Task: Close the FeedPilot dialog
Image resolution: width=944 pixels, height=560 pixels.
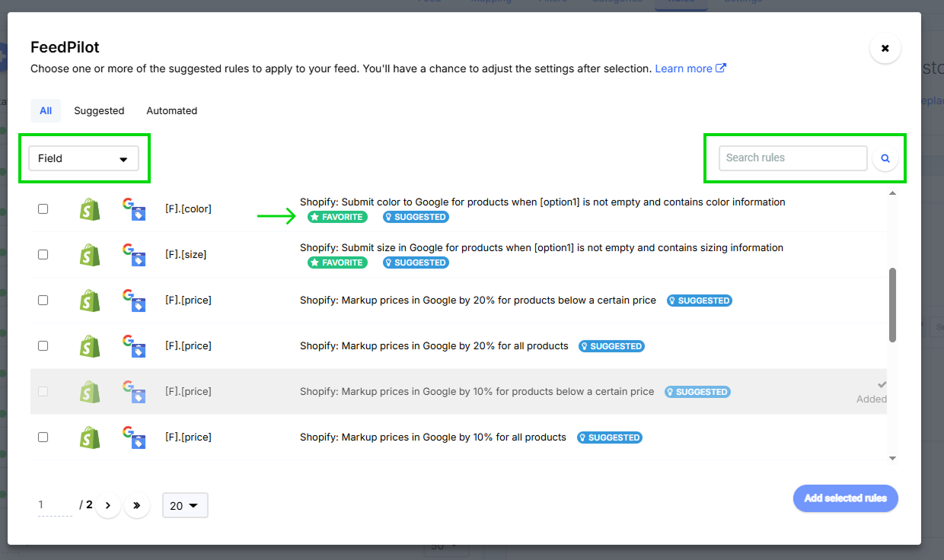Action: 885,48
